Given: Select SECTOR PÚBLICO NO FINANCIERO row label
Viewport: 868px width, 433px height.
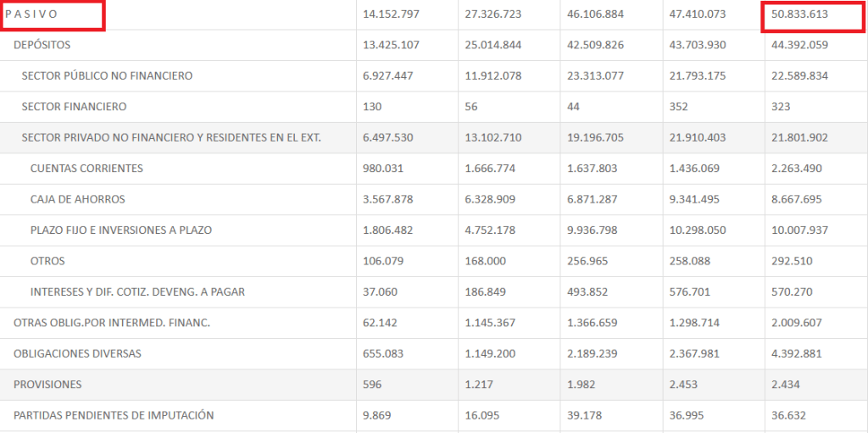Looking at the screenshot, I should tap(107, 76).
